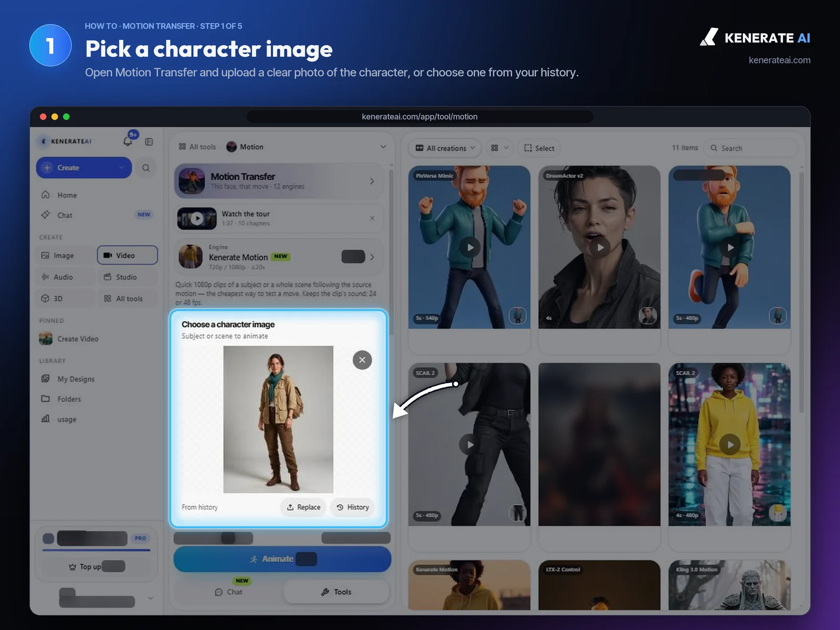Click the gallery Search field
This screenshot has width=840, height=630.
click(x=751, y=148)
